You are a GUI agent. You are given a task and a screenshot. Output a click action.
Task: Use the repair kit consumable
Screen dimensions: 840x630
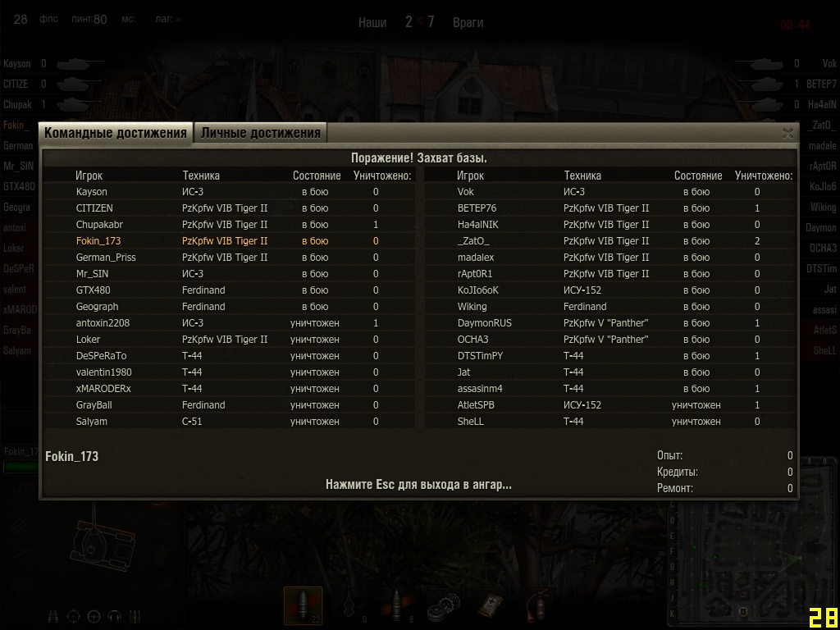(x=444, y=607)
